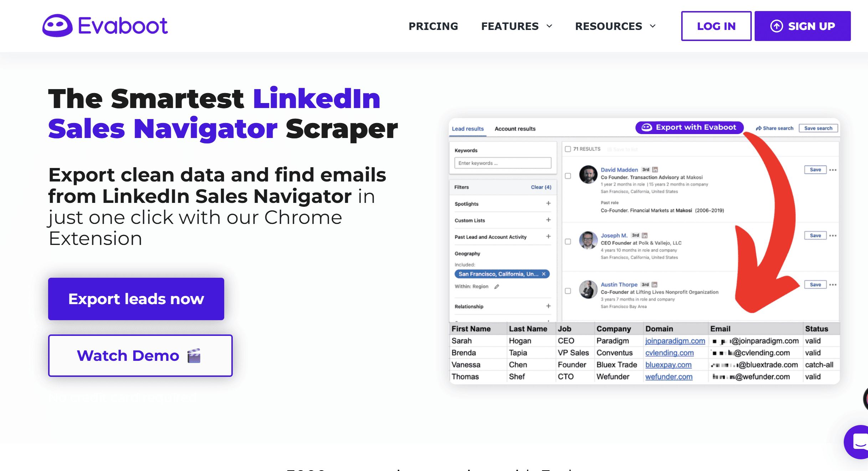Expand the Features dropdown menu
The height and width of the screenshot is (471, 868).
click(x=517, y=26)
